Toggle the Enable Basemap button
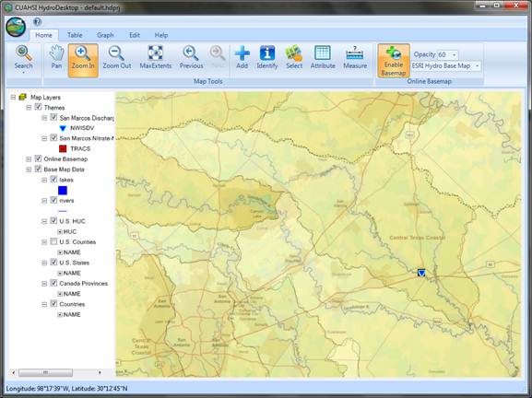The image size is (532, 398). tap(394, 60)
